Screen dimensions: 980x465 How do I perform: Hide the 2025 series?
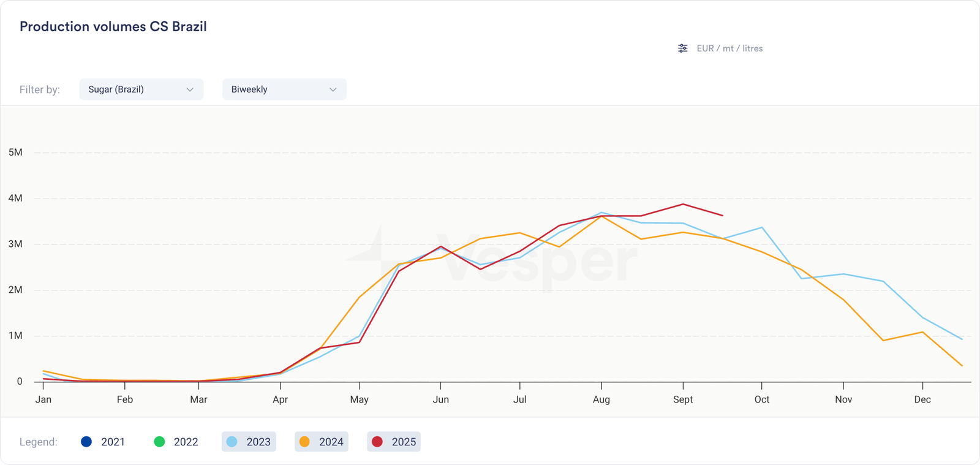394,442
